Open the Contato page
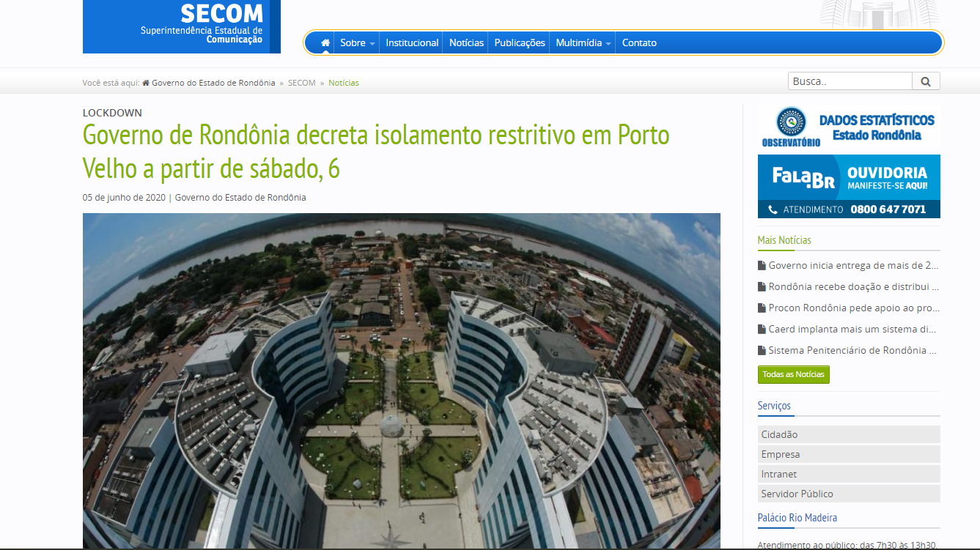 click(639, 42)
